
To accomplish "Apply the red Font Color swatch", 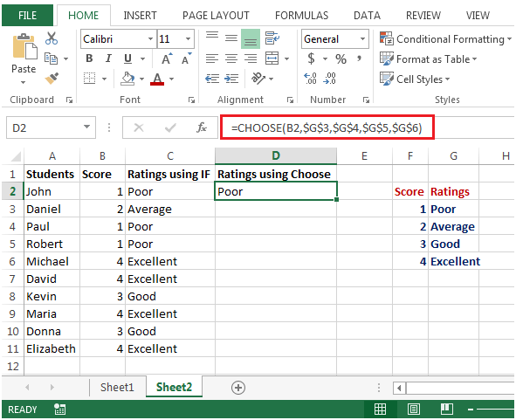I will click(157, 79).
